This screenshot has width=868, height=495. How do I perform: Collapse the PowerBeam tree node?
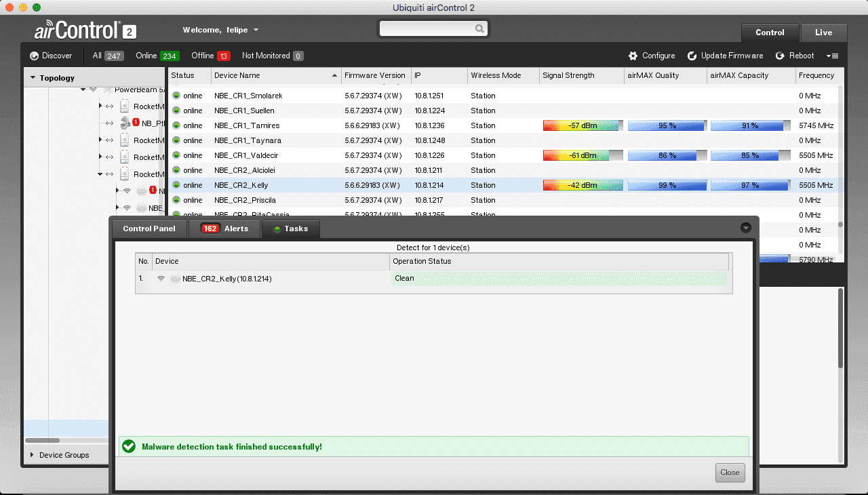click(83, 90)
